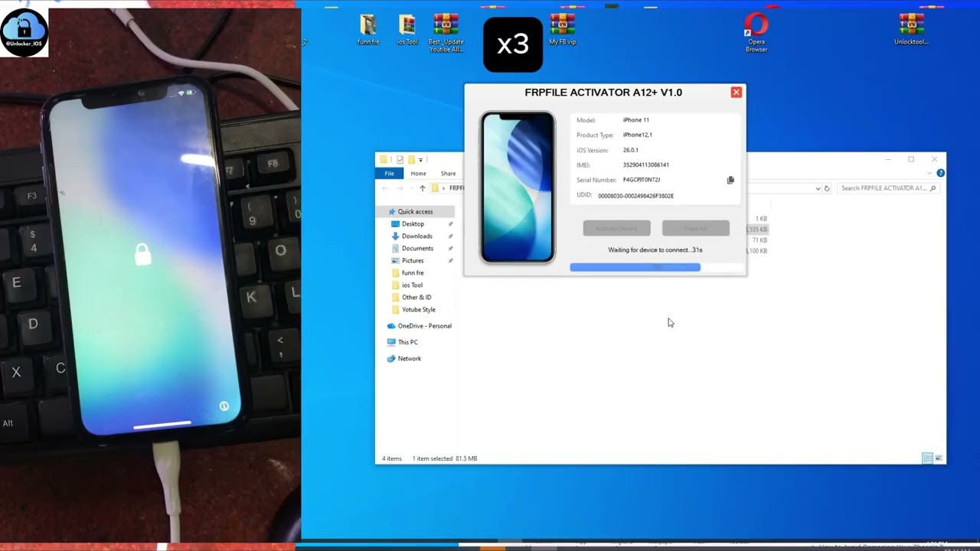Close the FRPFILE ACTIVATOR window
This screenshot has height=551, width=980.
click(x=737, y=92)
